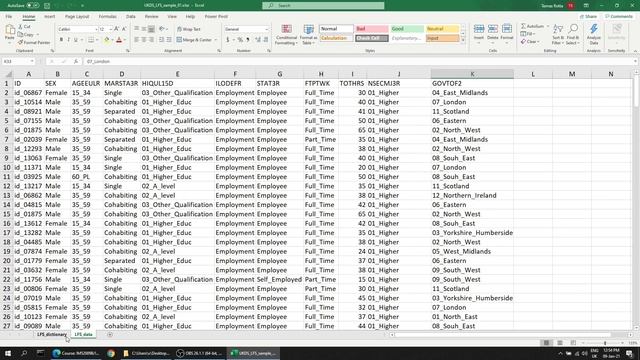Toggle Wrap Text
This screenshot has height=360, width=640.
pyautogui.click(x=189, y=29)
